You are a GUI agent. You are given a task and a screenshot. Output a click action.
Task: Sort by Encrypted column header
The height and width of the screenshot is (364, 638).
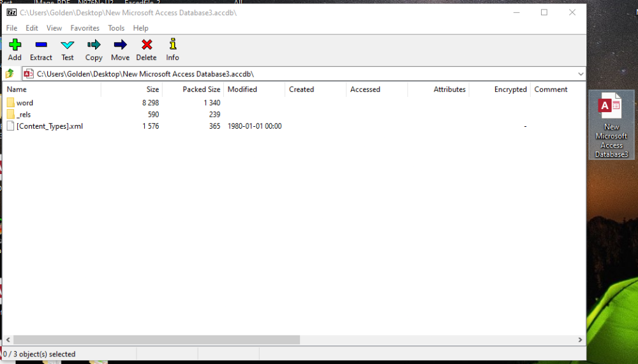pyautogui.click(x=500, y=89)
